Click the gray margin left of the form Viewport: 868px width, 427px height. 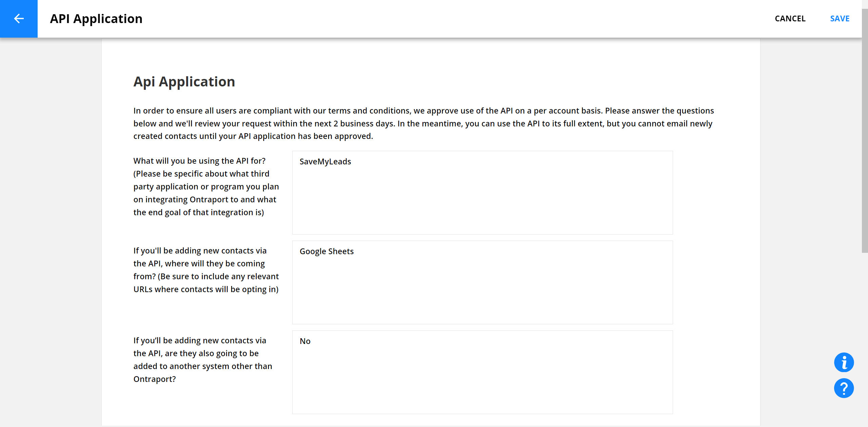point(51,230)
